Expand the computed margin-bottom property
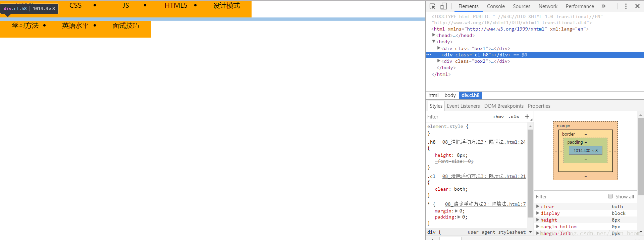644x240 pixels. click(x=538, y=227)
